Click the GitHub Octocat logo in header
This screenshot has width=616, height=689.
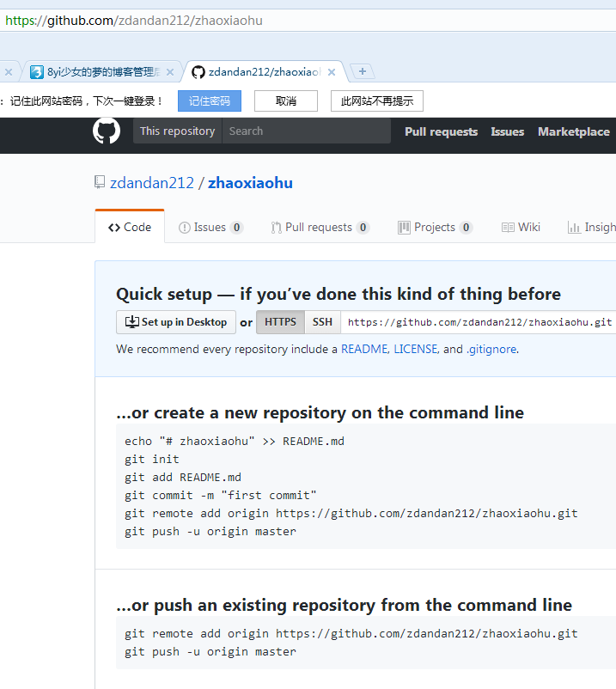pos(107,131)
